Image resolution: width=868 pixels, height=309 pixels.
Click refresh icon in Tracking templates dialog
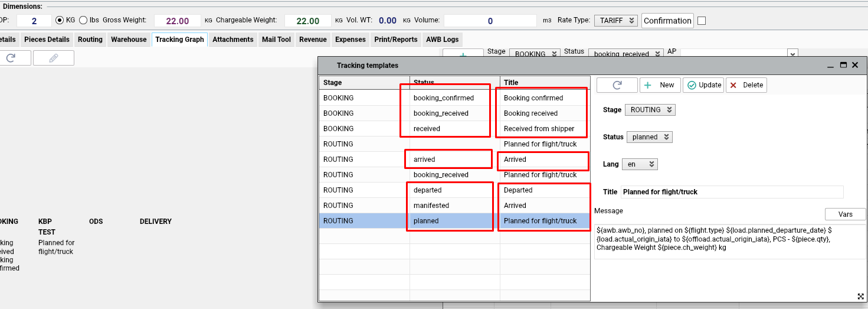point(617,85)
